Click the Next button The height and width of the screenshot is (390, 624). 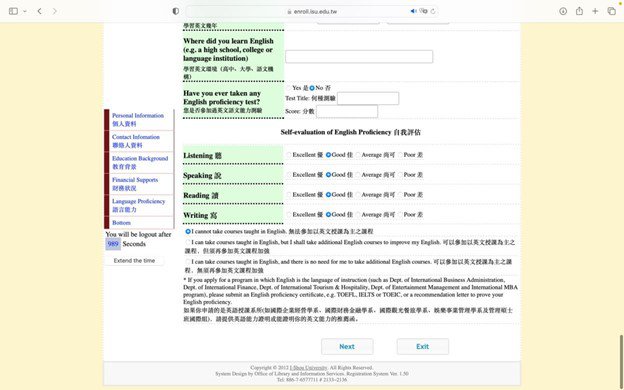pos(347,347)
